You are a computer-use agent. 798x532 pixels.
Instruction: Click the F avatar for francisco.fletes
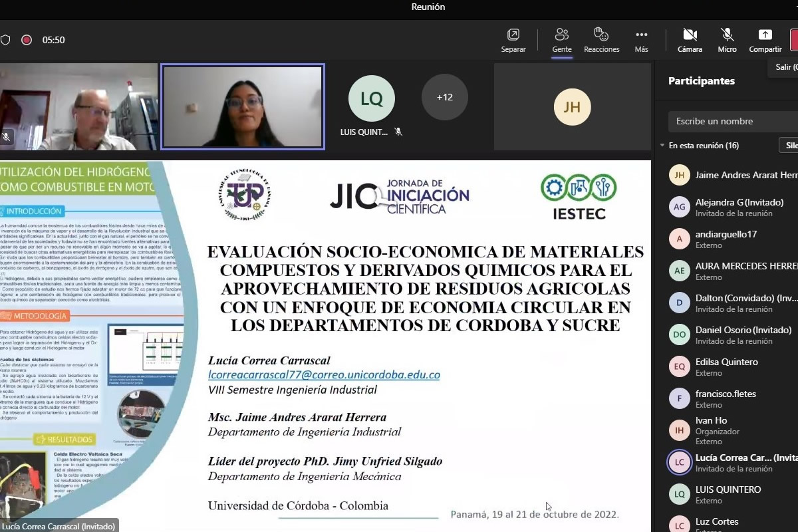click(680, 399)
